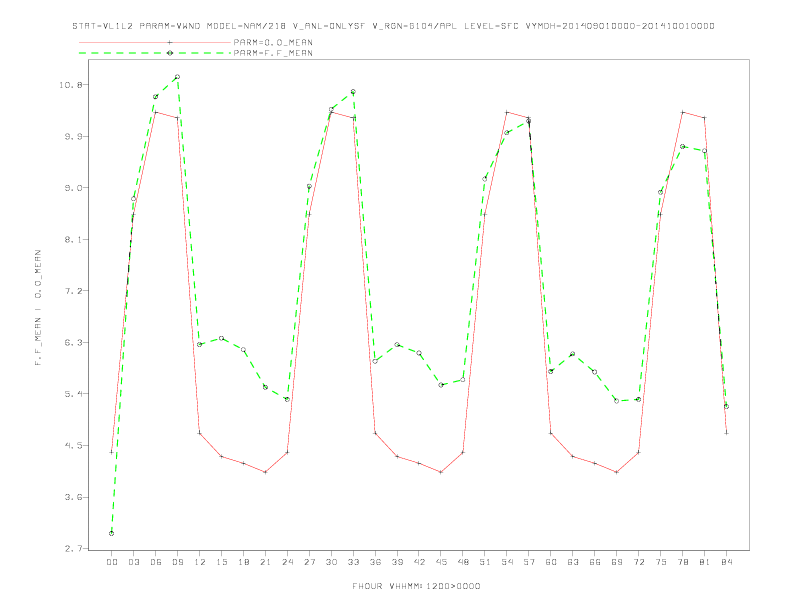Click the y-axis tick label 2.7
Screen dimensions: 792x612
coord(73,548)
